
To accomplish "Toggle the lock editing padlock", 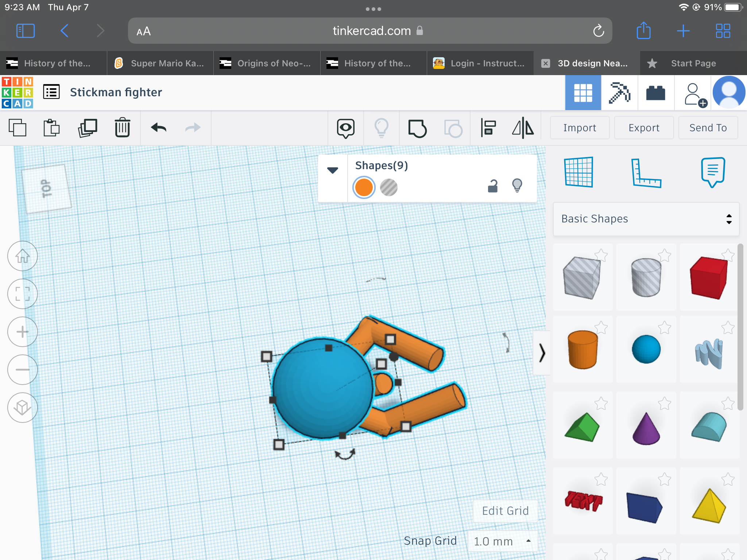I will coord(492,186).
